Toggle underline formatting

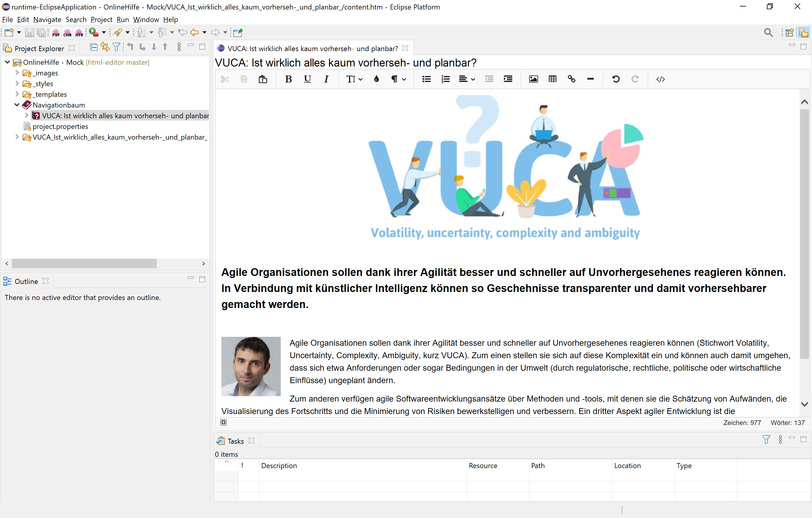(x=307, y=79)
